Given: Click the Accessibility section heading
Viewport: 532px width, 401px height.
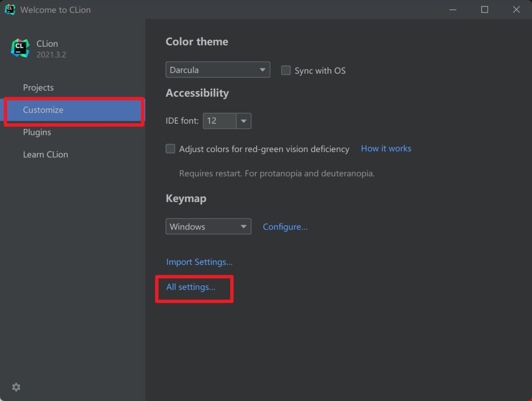Looking at the screenshot, I should coord(197,93).
